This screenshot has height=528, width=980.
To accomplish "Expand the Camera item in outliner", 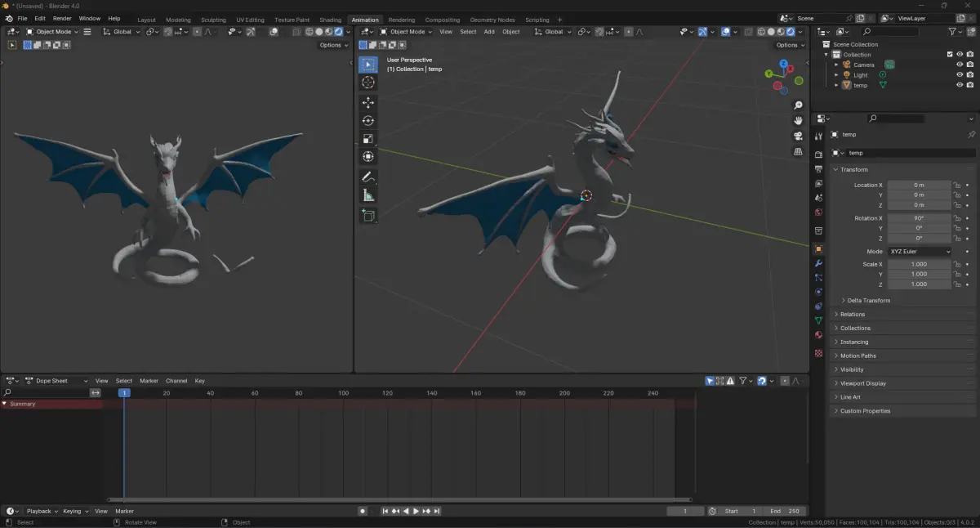I will 836,65.
